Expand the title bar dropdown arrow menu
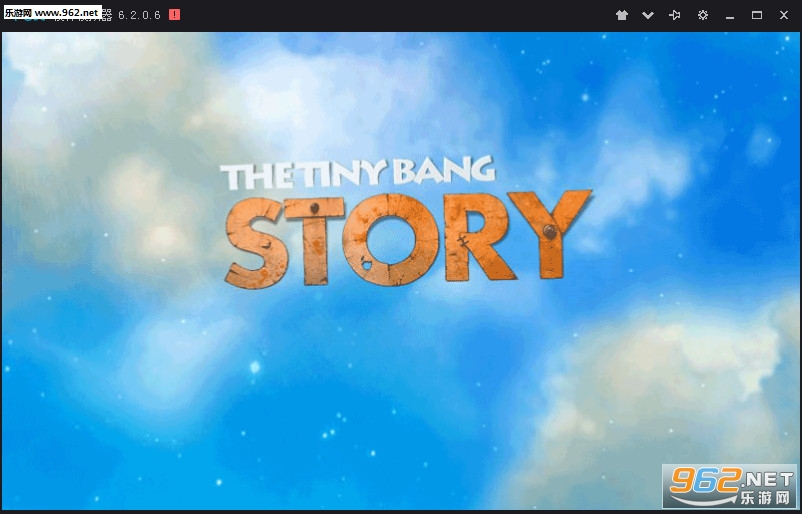This screenshot has width=802, height=514. point(648,15)
